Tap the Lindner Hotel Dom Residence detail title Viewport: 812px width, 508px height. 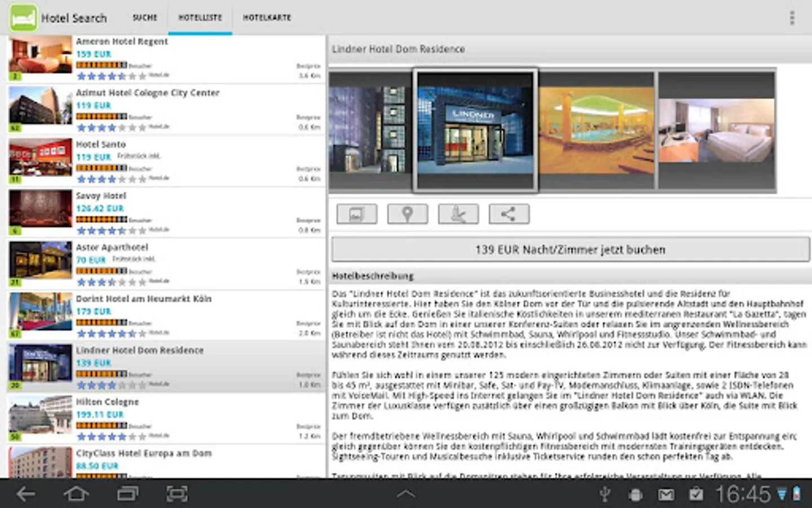[398, 49]
